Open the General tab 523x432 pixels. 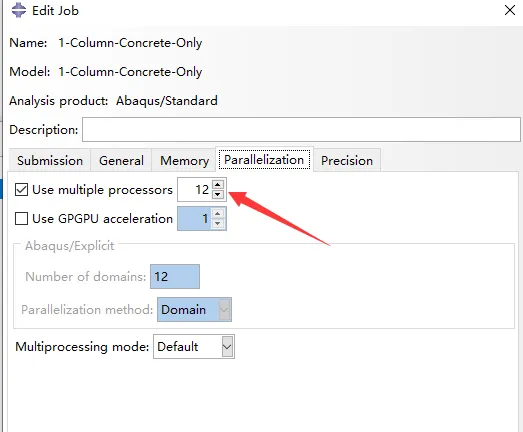(121, 161)
